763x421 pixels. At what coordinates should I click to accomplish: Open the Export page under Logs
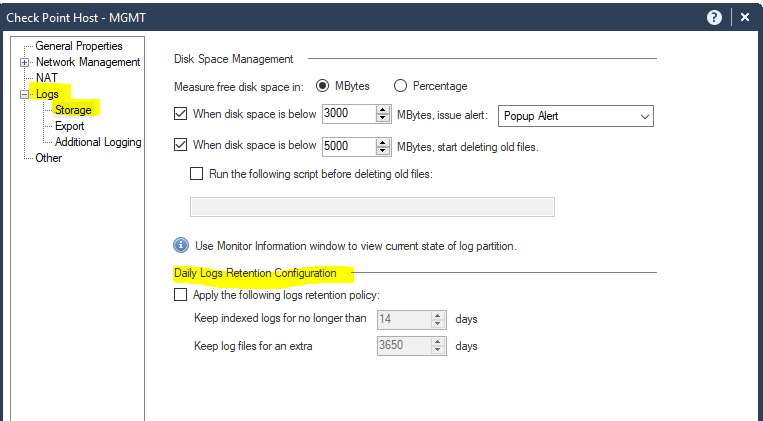70,126
